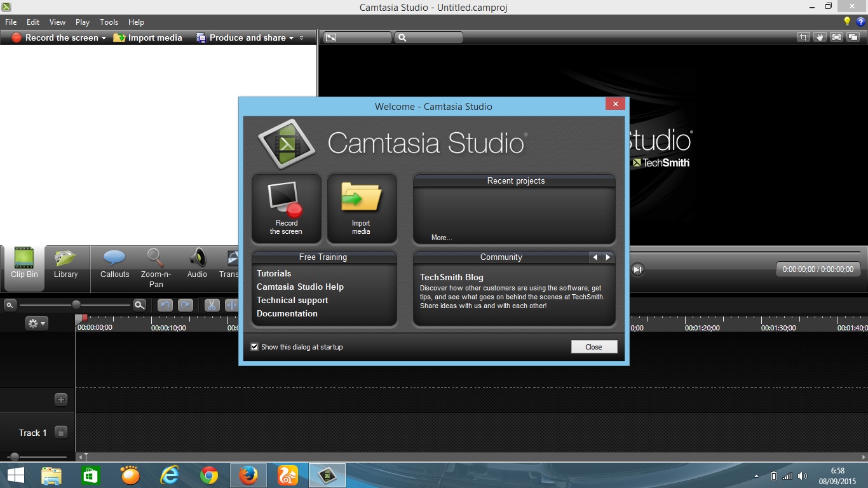The image size is (868, 488).
Task: Click the Redo arrow above the timeline
Action: (x=185, y=306)
